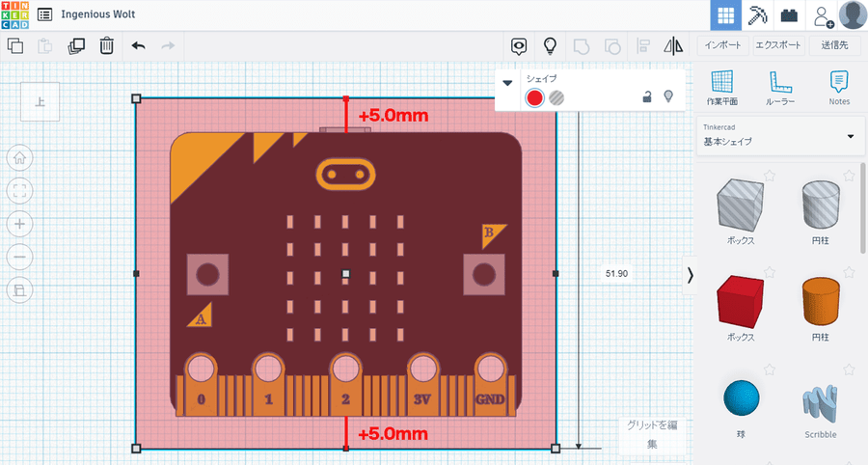The image size is (868, 465).
Task: Click the Duplicate and repeat icon
Action: click(x=76, y=46)
